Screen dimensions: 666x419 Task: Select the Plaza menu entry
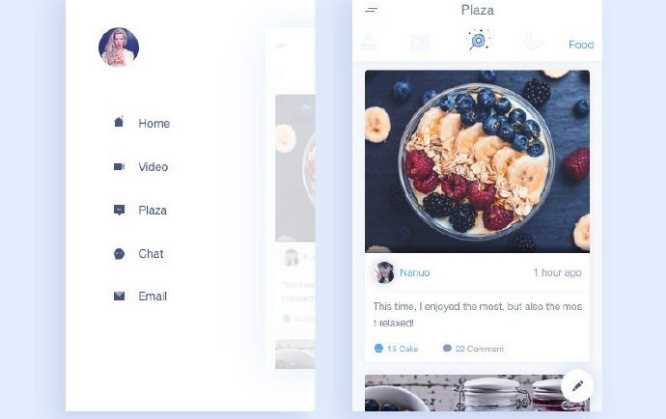tap(152, 210)
